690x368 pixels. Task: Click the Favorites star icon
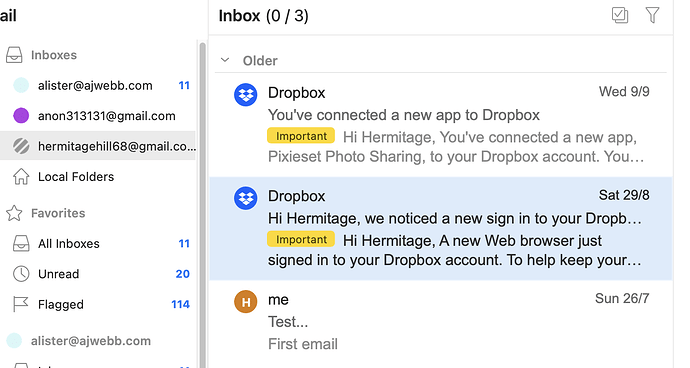click(x=14, y=213)
